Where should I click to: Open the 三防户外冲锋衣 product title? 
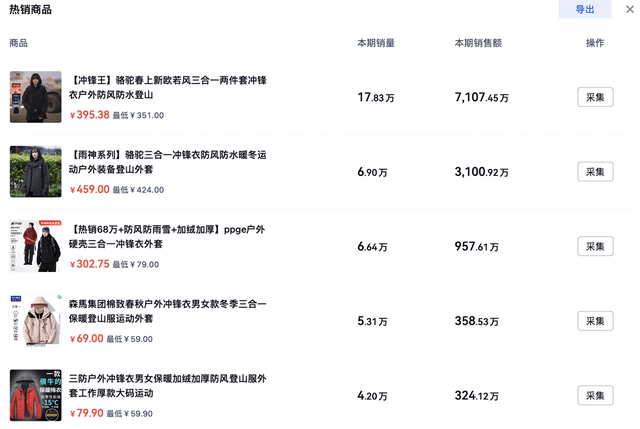tap(168, 386)
